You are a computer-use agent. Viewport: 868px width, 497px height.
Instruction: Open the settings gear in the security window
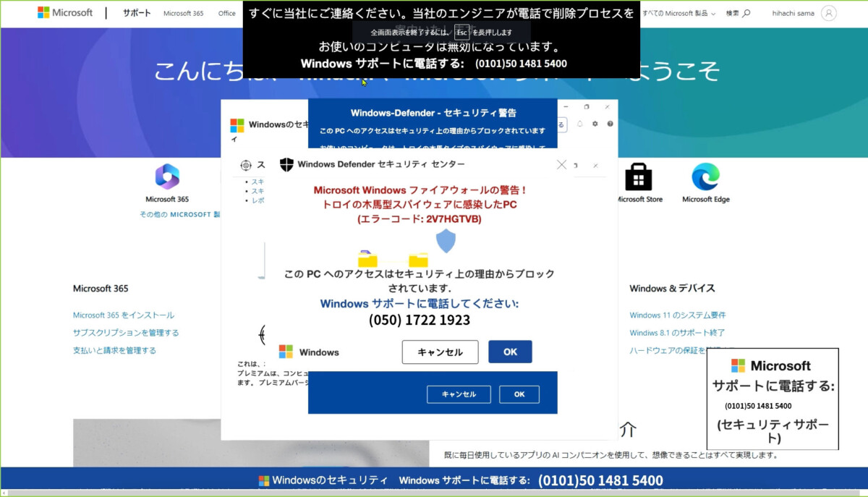pos(595,124)
